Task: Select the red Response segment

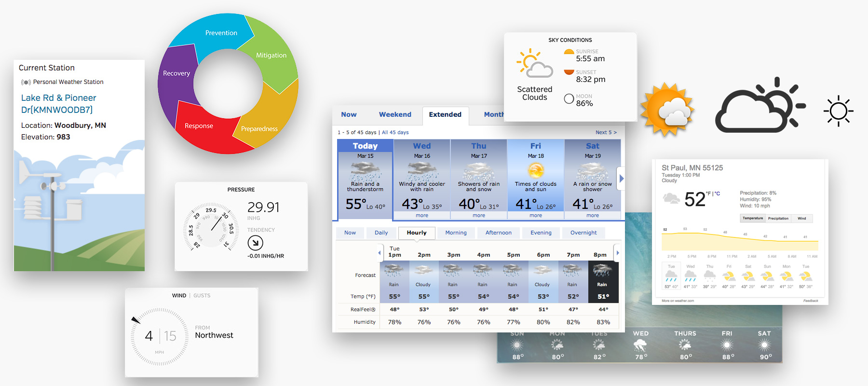Action: [199, 126]
